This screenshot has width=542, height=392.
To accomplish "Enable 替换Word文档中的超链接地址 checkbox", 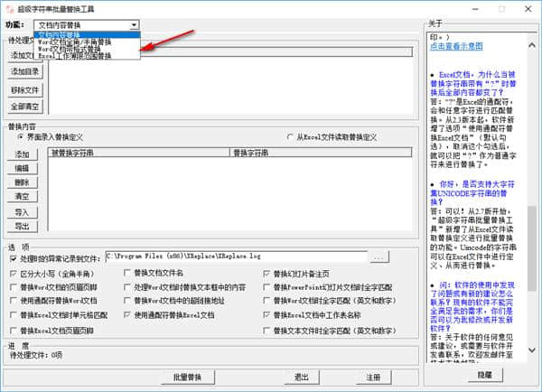I will (126, 301).
